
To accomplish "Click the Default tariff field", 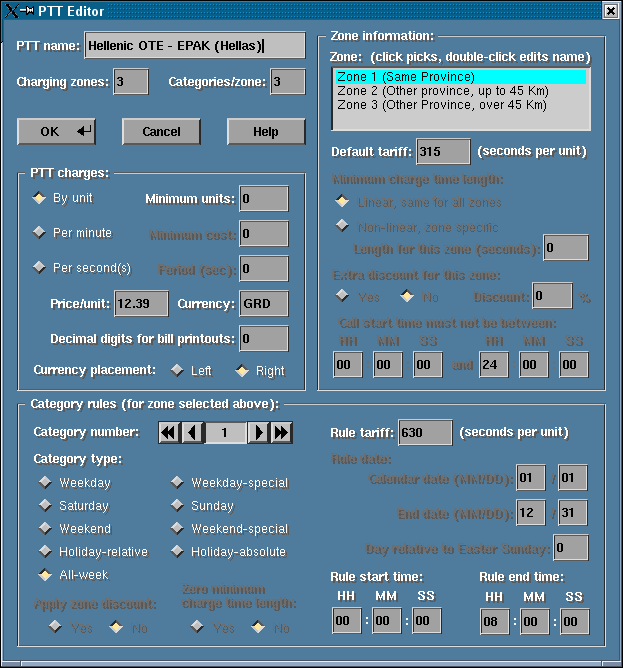I will [442, 152].
